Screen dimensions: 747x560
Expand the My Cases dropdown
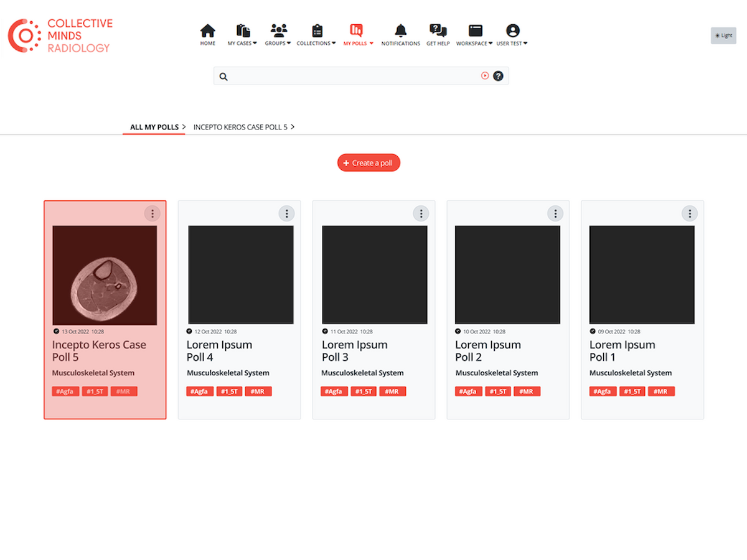click(x=242, y=34)
